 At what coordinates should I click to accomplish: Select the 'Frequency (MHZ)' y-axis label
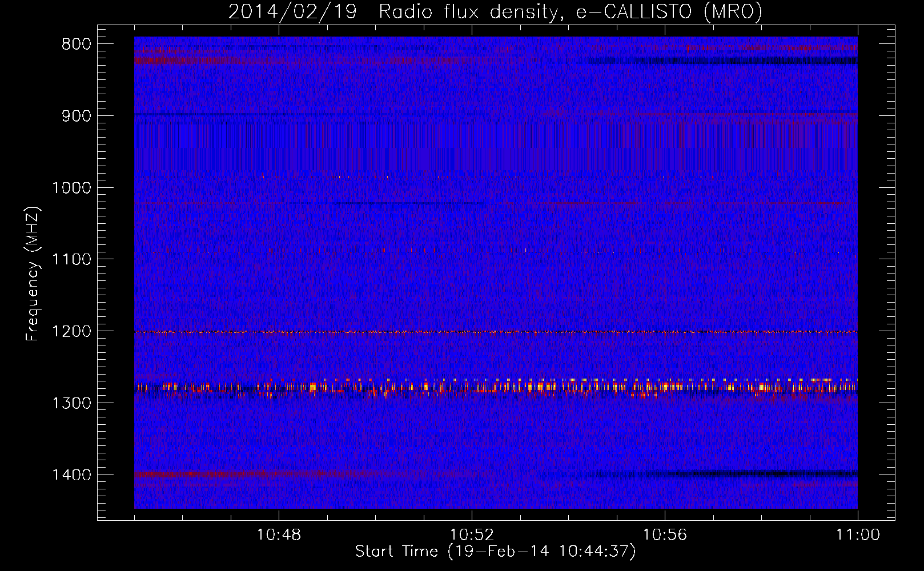(33, 274)
